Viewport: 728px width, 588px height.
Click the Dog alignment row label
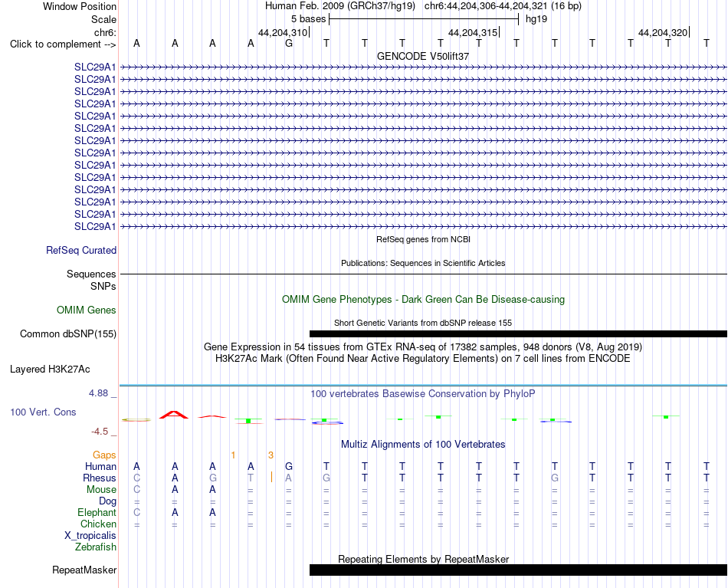click(107, 501)
